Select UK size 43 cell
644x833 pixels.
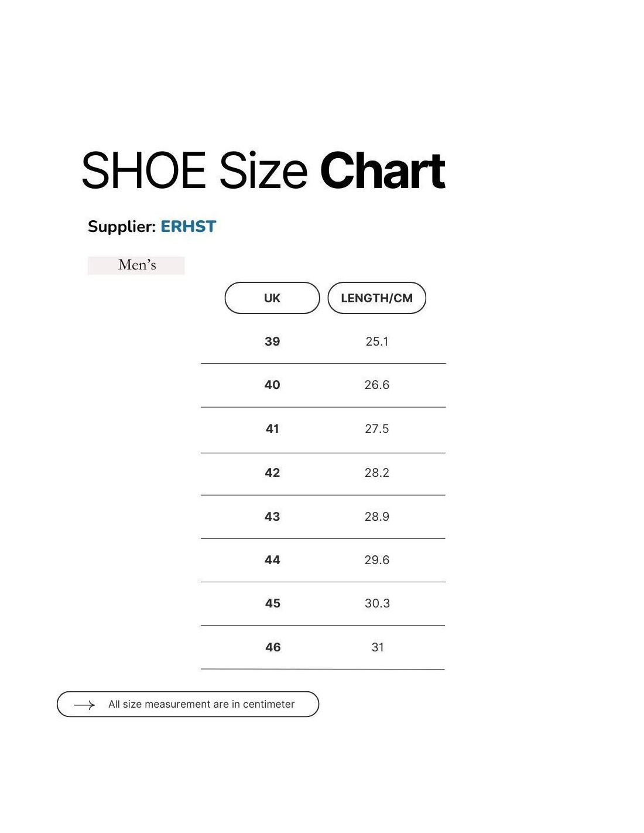(272, 517)
